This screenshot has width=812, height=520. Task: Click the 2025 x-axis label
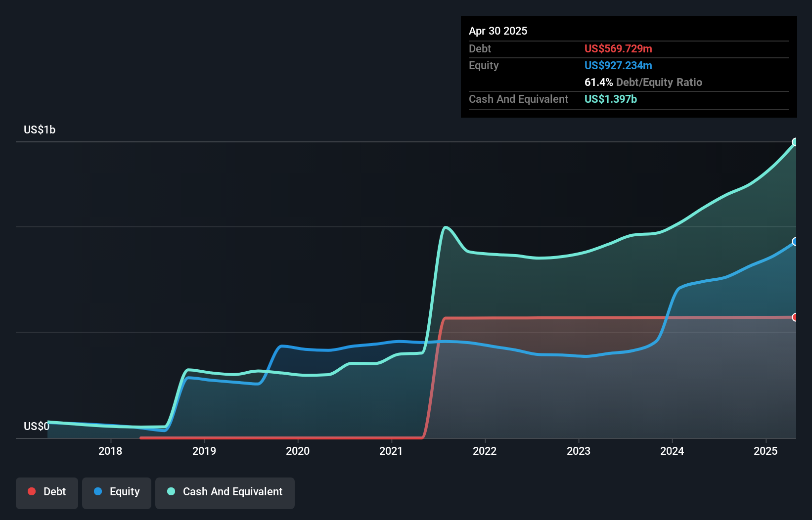point(766,451)
